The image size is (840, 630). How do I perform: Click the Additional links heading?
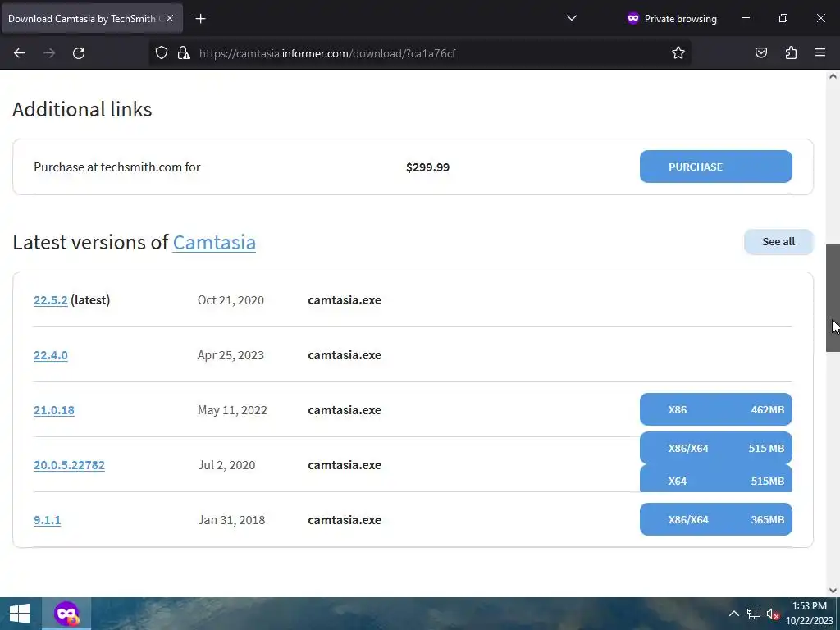pos(82,109)
